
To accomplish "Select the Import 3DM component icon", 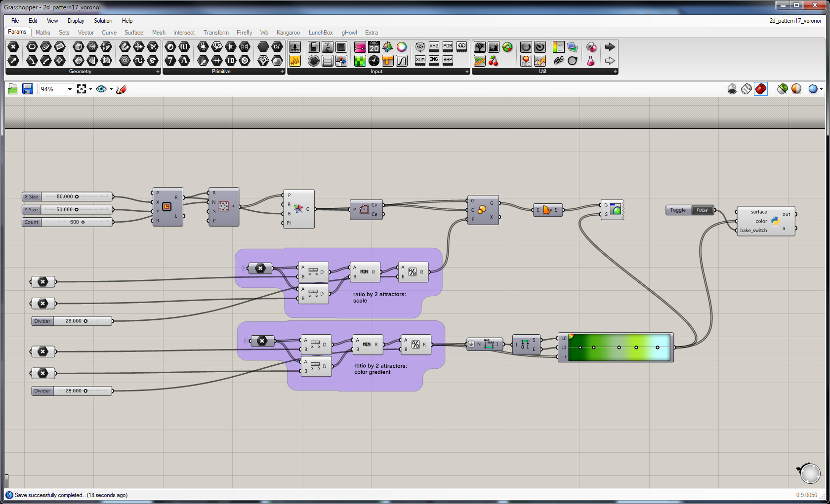I will click(x=420, y=60).
